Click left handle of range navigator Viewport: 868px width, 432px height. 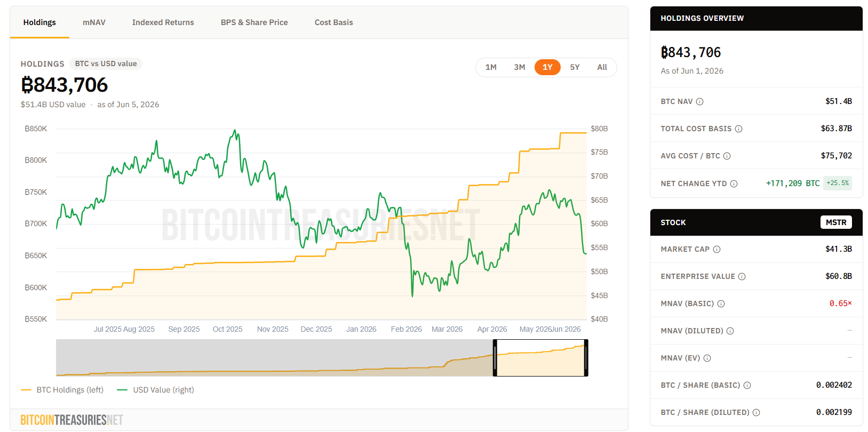[495, 358]
